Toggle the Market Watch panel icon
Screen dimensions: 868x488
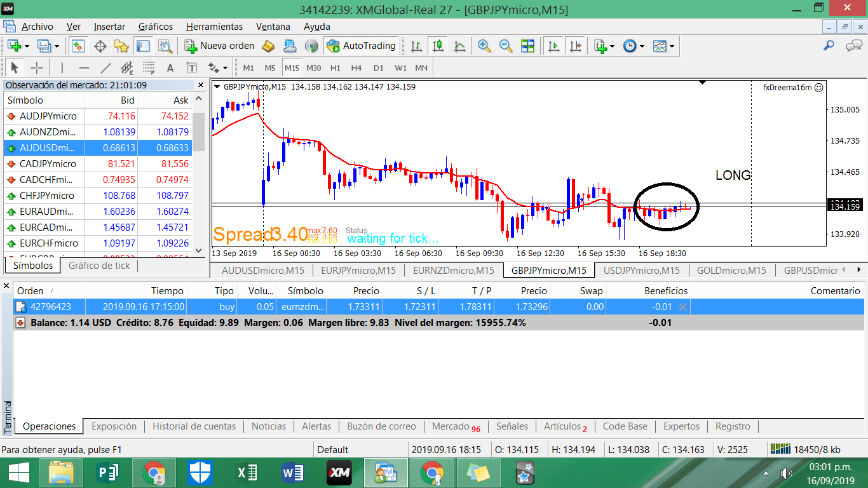pyautogui.click(x=78, y=46)
